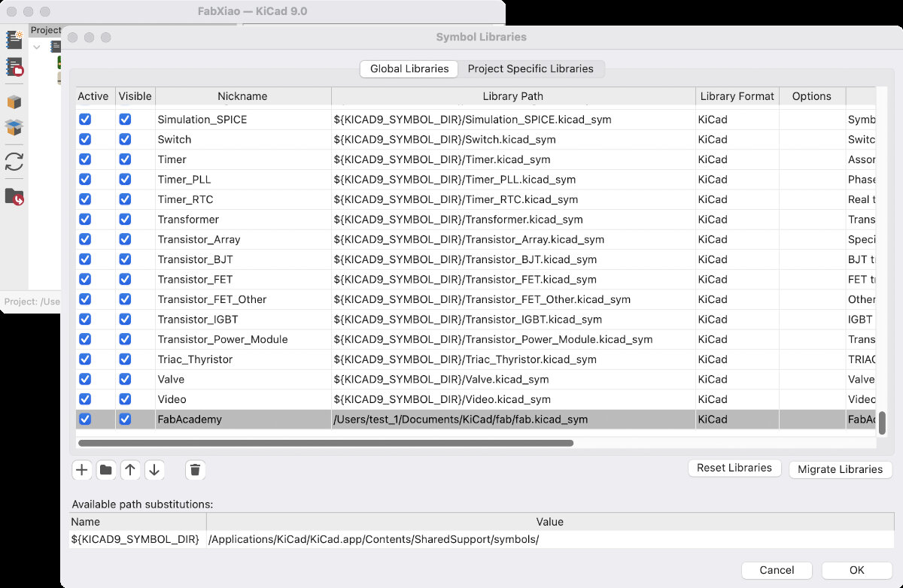Confirm dialog with OK button

[857, 570]
